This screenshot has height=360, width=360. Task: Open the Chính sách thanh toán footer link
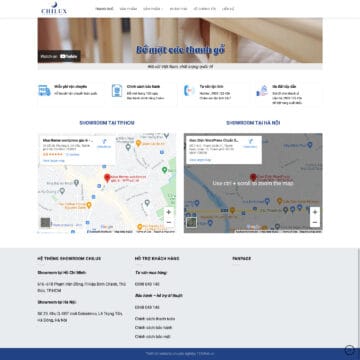tap(155, 319)
